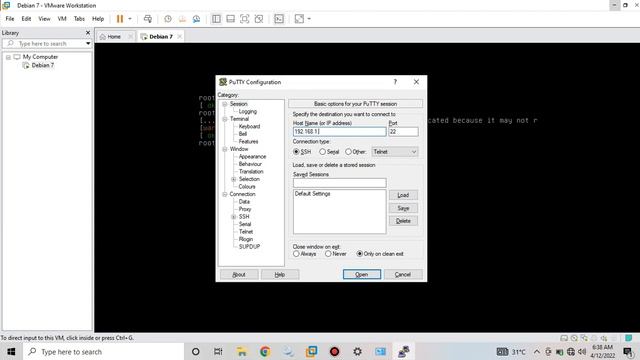Open Chrome from the taskbar
640x360 pixels.
tap(265, 351)
